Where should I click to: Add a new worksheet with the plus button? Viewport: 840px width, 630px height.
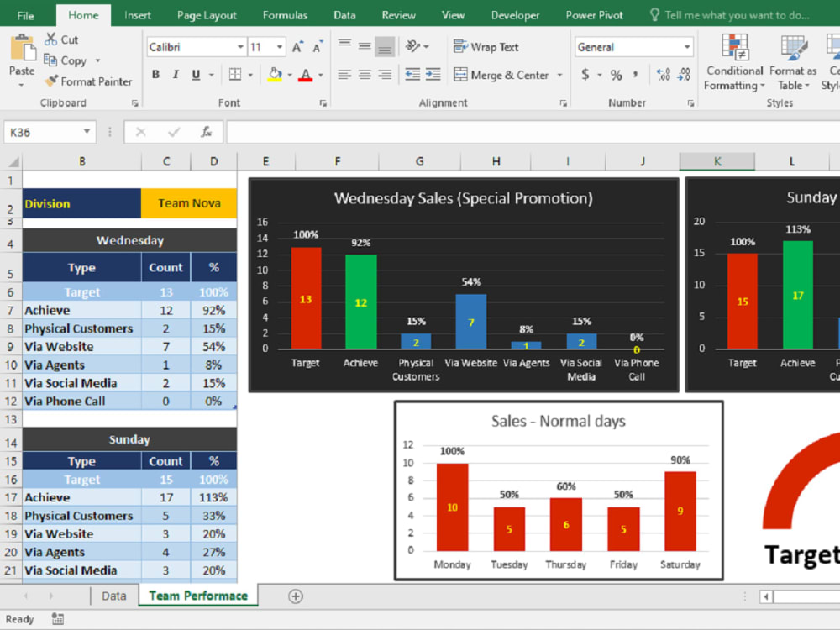tap(295, 596)
